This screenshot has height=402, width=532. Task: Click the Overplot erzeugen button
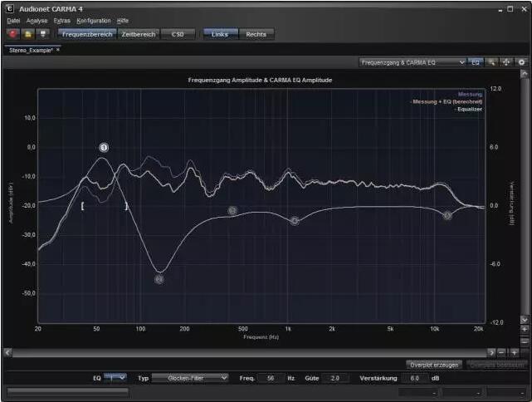(x=434, y=364)
